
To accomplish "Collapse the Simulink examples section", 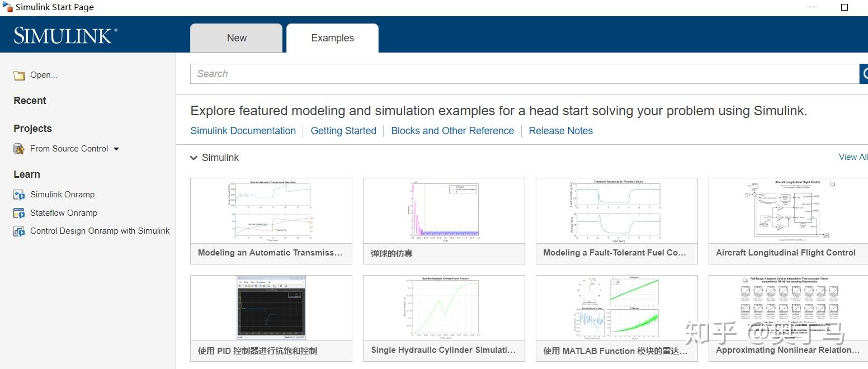I will pos(193,158).
